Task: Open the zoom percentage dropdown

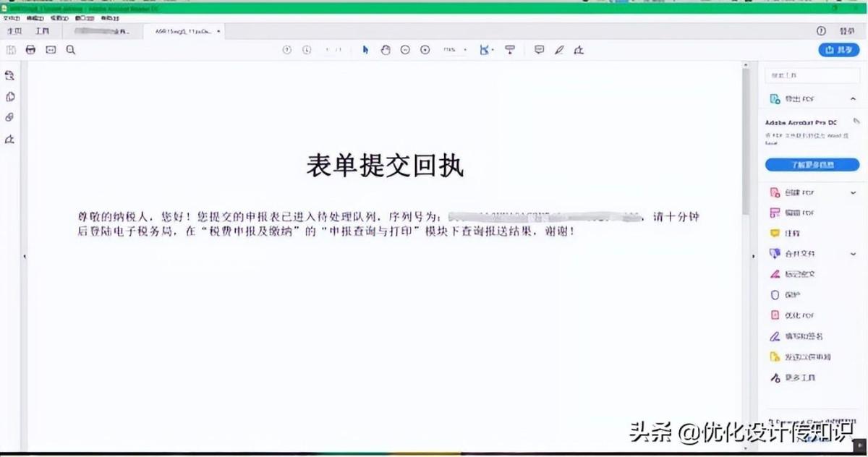Action: (x=464, y=50)
